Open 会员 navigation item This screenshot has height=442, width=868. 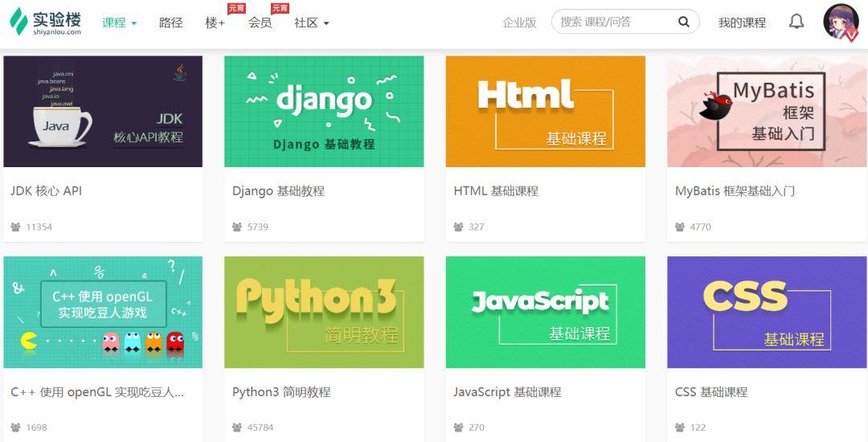pyautogui.click(x=260, y=23)
